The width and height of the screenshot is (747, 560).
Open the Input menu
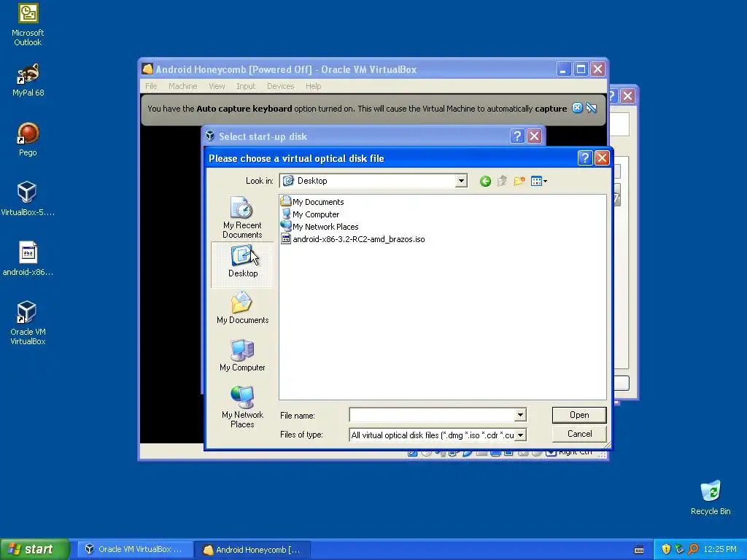coord(246,86)
